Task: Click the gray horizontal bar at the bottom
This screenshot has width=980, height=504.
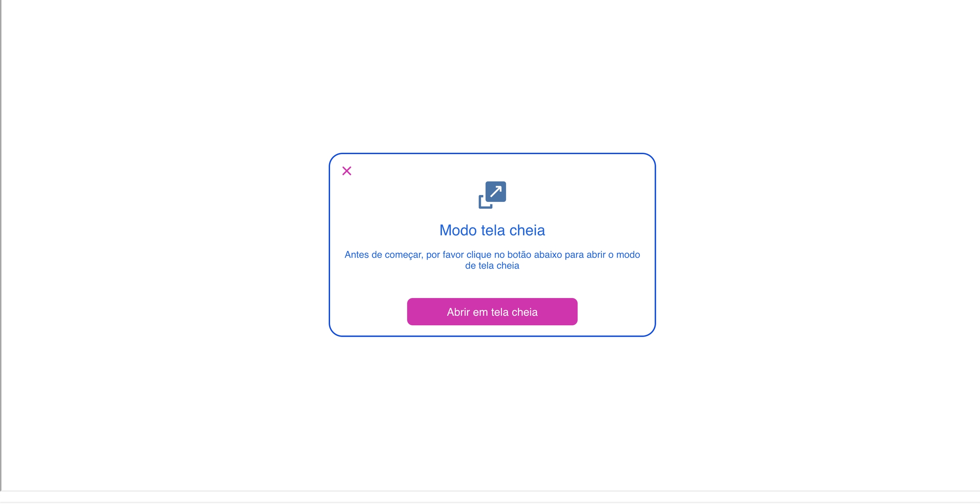Action: tap(490, 491)
